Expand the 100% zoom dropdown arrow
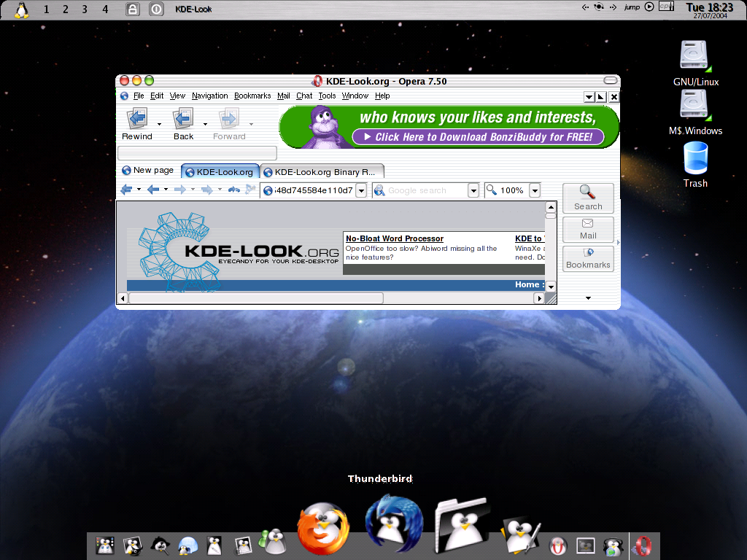The height and width of the screenshot is (560, 747). 535,191
